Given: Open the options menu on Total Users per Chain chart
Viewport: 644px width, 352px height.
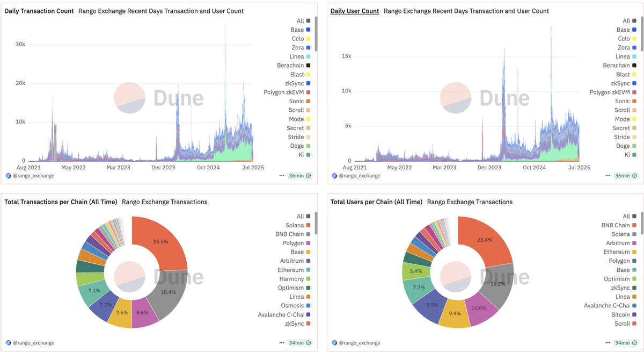Looking at the screenshot, I should [606, 342].
